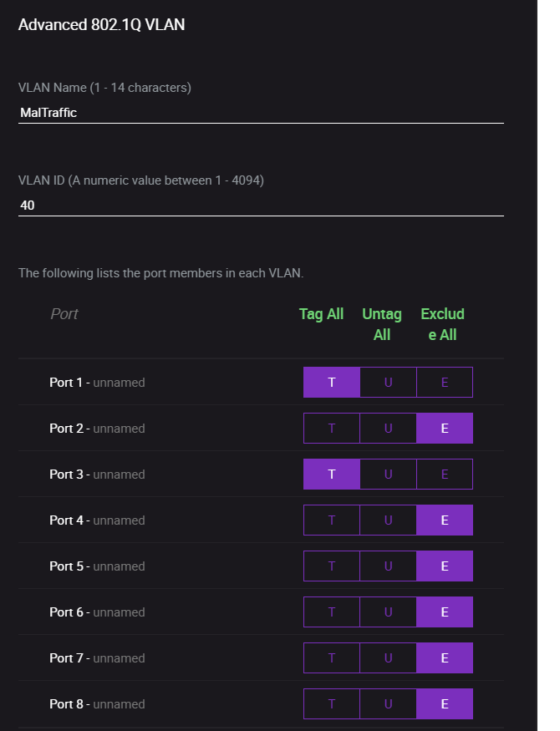Set Port 1 to Untagged

click(x=388, y=383)
